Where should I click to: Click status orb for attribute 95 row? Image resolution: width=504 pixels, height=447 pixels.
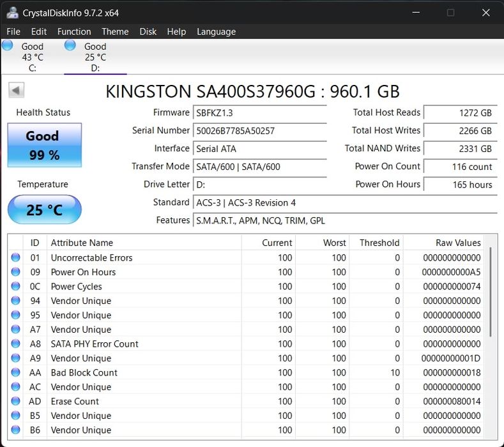[15, 315]
